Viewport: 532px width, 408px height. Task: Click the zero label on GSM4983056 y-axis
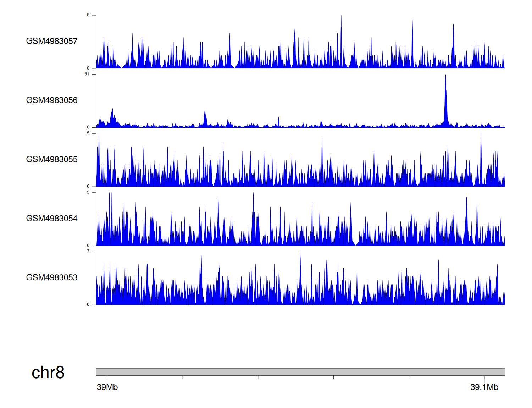pos(88,127)
